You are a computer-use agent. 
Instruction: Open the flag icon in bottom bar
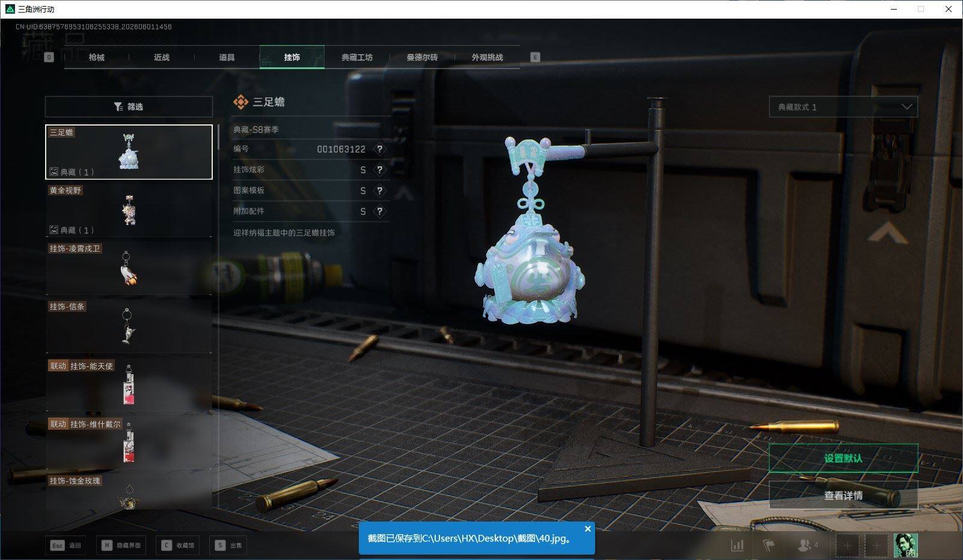769,546
